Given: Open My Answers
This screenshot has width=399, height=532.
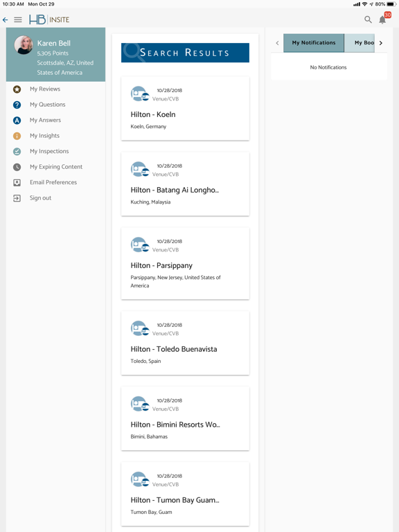Looking at the screenshot, I should (x=45, y=120).
